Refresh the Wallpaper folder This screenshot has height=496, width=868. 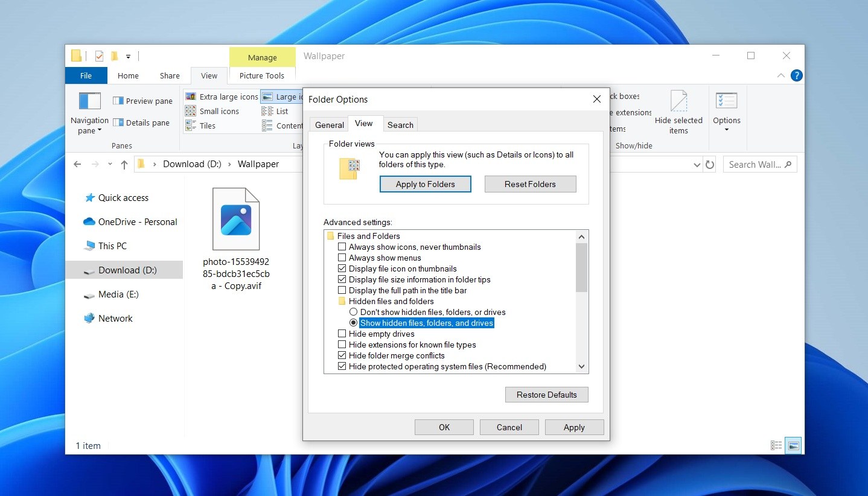[x=709, y=164]
